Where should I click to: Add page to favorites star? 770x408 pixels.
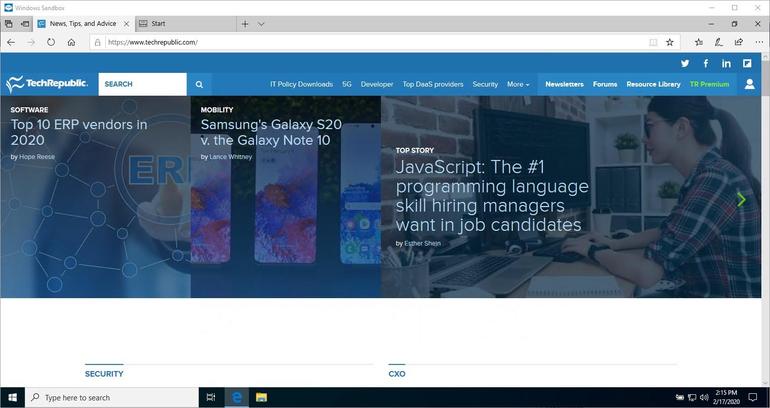click(670, 42)
